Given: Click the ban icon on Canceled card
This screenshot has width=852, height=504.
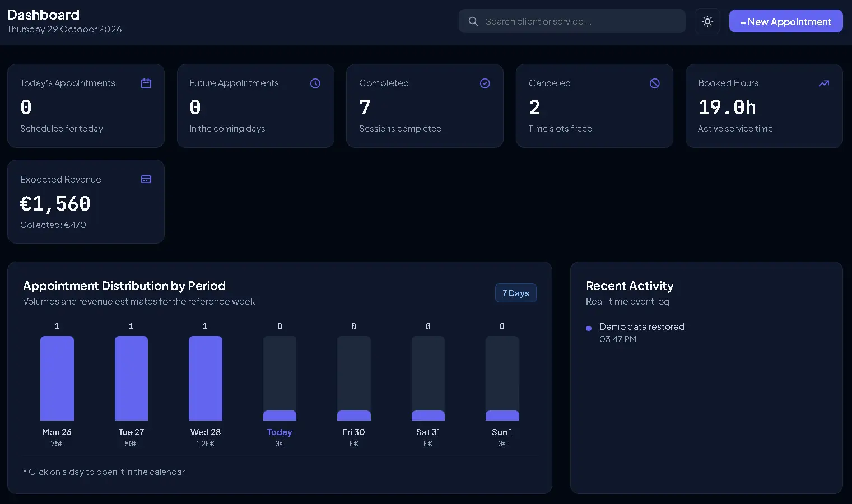Looking at the screenshot, I should [655, 83].
